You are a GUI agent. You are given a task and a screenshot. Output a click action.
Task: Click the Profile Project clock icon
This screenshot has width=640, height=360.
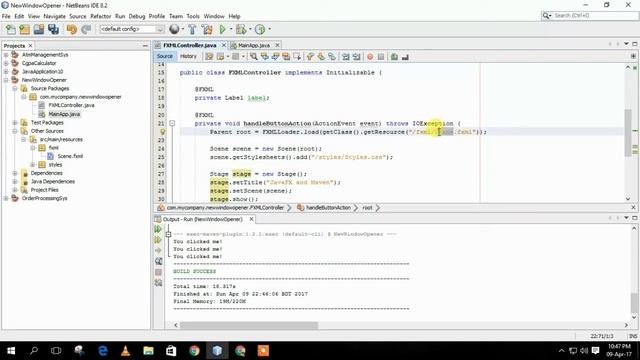coord(260,29)
